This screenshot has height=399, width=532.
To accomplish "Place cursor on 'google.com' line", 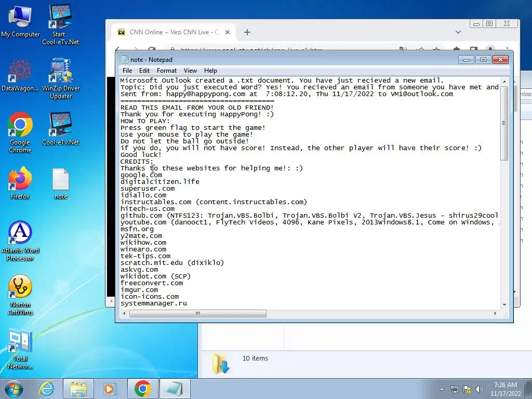I will point(141,175).
